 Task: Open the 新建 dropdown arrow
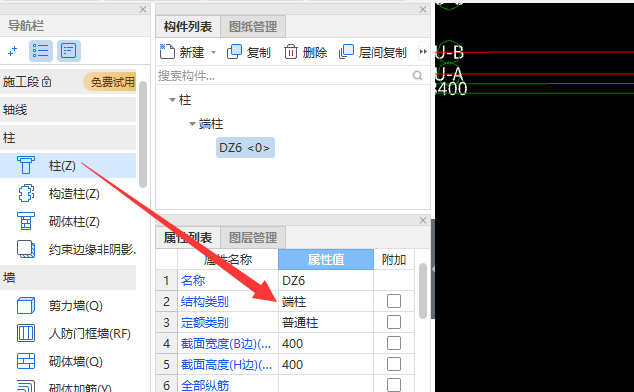click(x=213, y=53)
